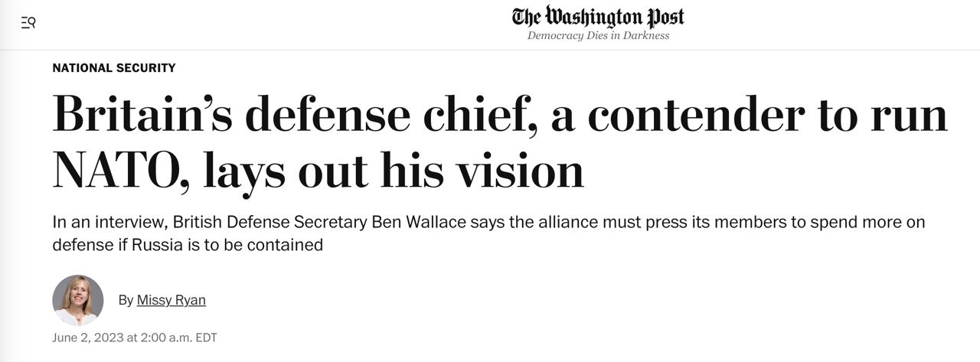The width and height of the screenshot is (980, 362).
Task: Click the word interview in the subheadline
Action: click(x=126, y=223)
